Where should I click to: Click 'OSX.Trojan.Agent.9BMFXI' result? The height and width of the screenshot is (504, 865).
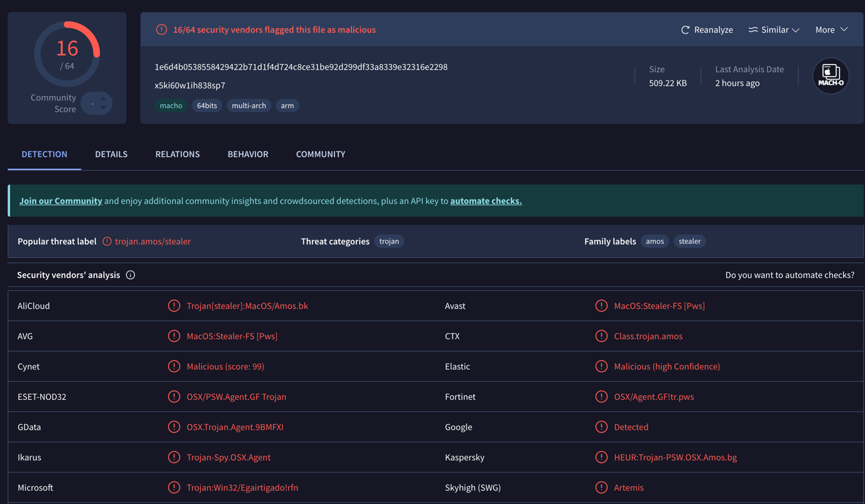click(x=235, y=427)
